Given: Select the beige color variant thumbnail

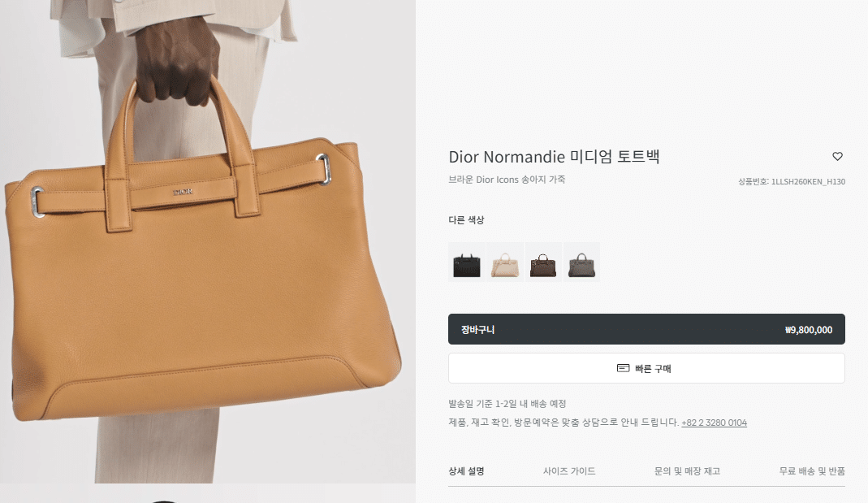Looking at the screenshot, I should [505, 262].
